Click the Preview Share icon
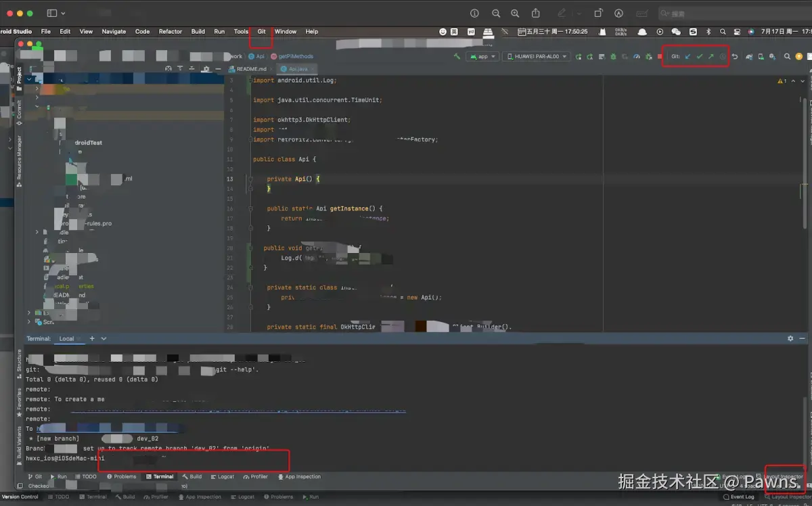 click(x=536, y=13)
